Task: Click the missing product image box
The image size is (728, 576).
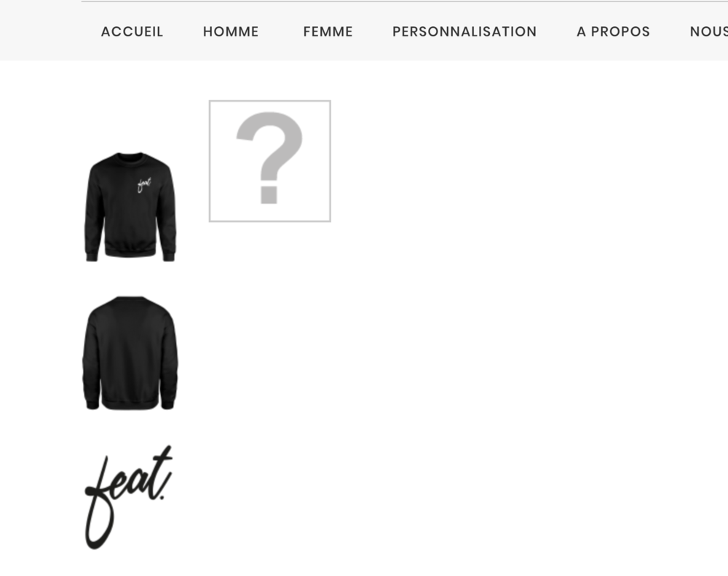Action: tap(270, 161)
